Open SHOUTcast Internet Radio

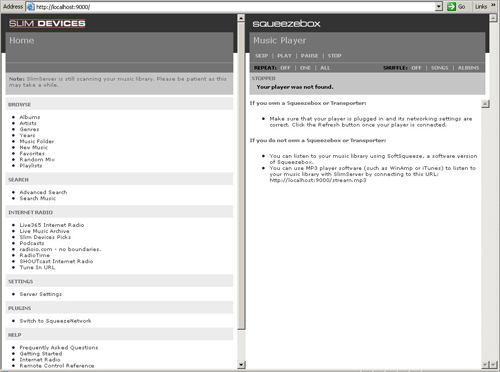pyautogui.click(x=56, y=261)
